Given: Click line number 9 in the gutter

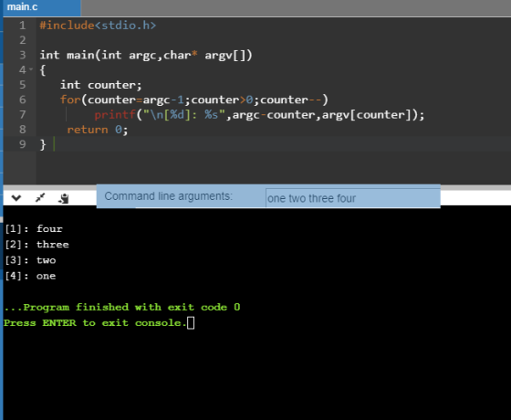Looking at the screenshot, I should 22,144.
